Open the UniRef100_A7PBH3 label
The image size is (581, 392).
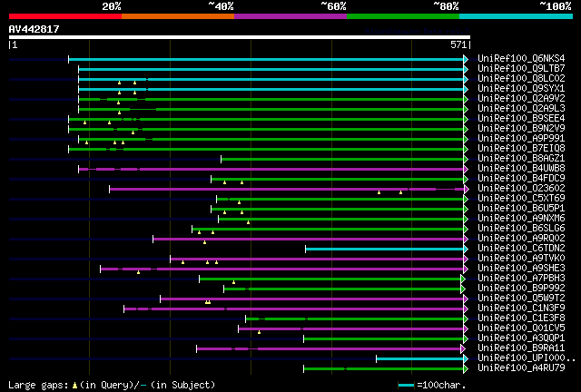click(521, 279)
